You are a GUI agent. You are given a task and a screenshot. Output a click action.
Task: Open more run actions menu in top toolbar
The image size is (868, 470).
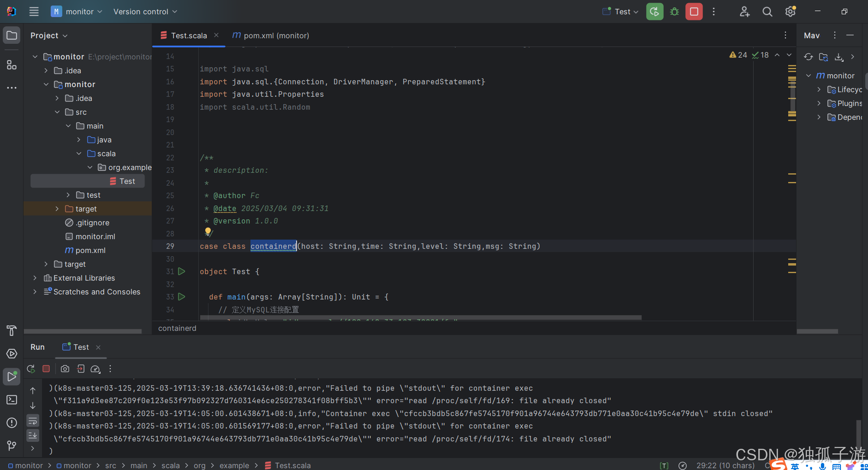point(713,12)
